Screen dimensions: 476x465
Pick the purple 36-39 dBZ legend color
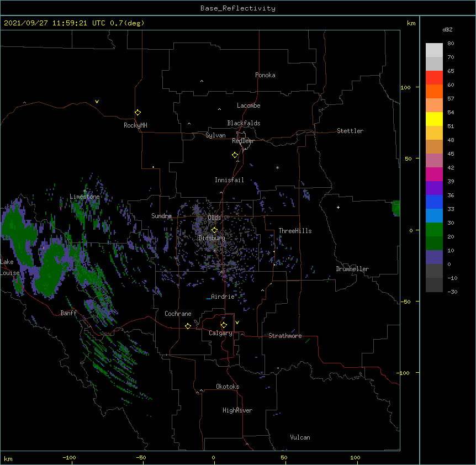click(434, 188)
